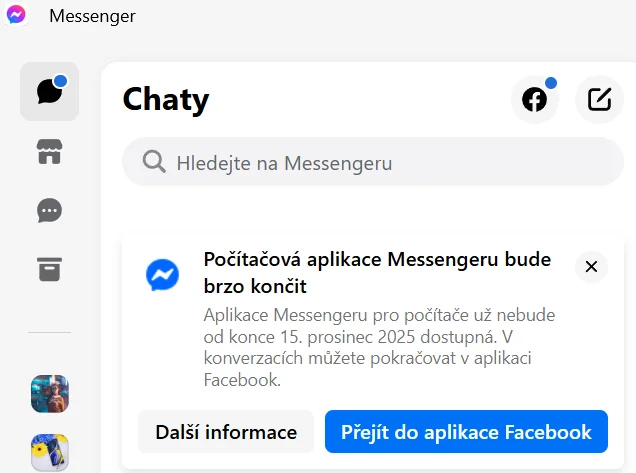Click the Messenger title text at top

pyautogui.click(x=92, y=16)
